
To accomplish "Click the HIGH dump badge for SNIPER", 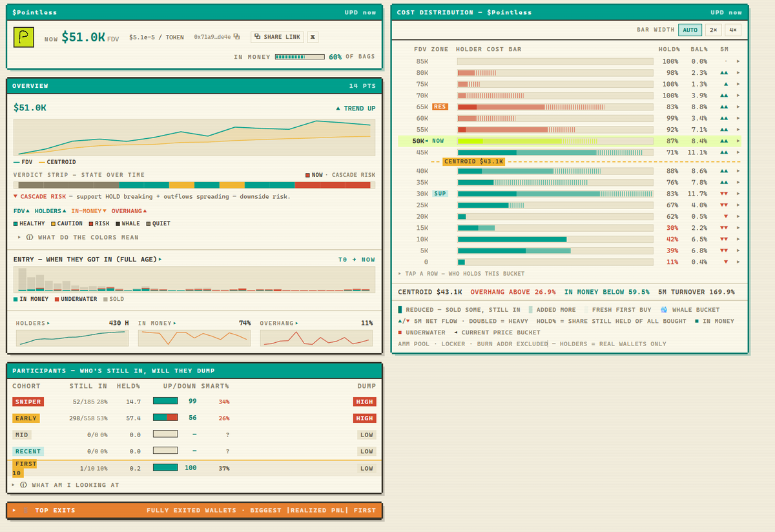I will [365, 402].
